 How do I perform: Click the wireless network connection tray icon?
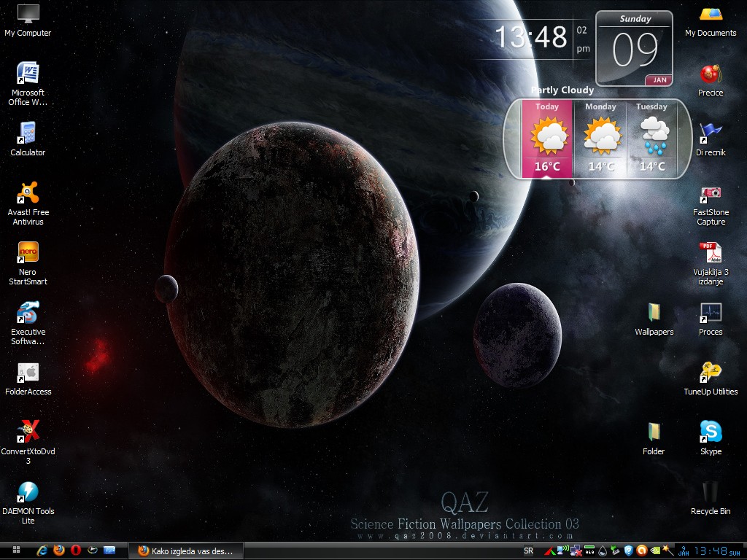[563, 550]
